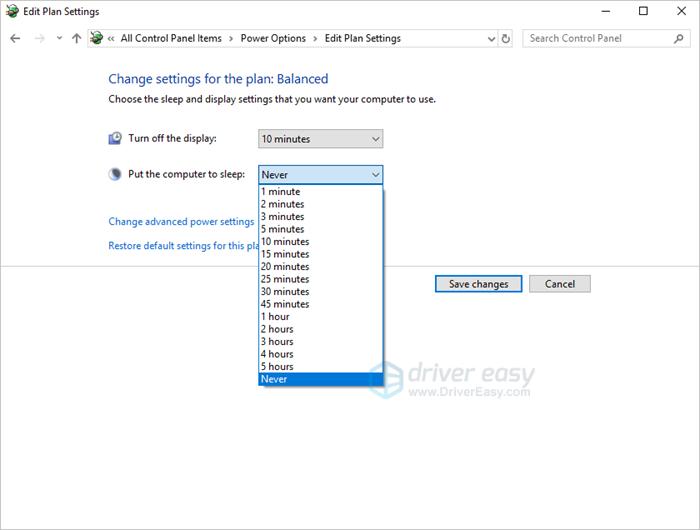Image resolution: width=700 pixels, height=530 pixels.
Task: Select the highlighted Never option in list
Action: pyautogui.click(x=321, y=379)
